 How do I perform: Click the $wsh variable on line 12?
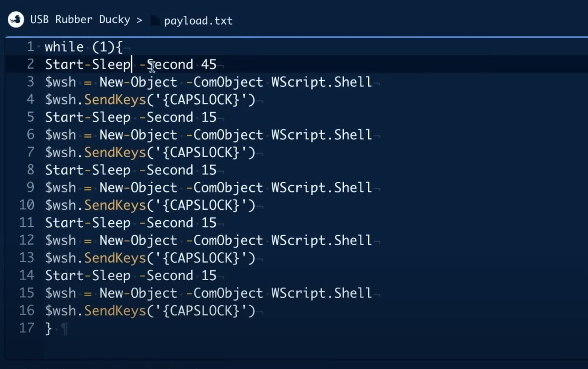60,240
